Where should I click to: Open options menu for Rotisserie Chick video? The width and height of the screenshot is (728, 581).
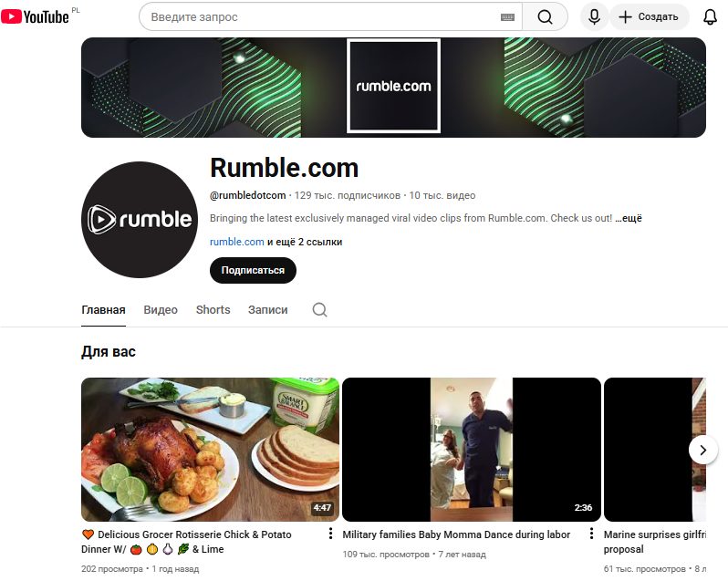pos(330,534)
